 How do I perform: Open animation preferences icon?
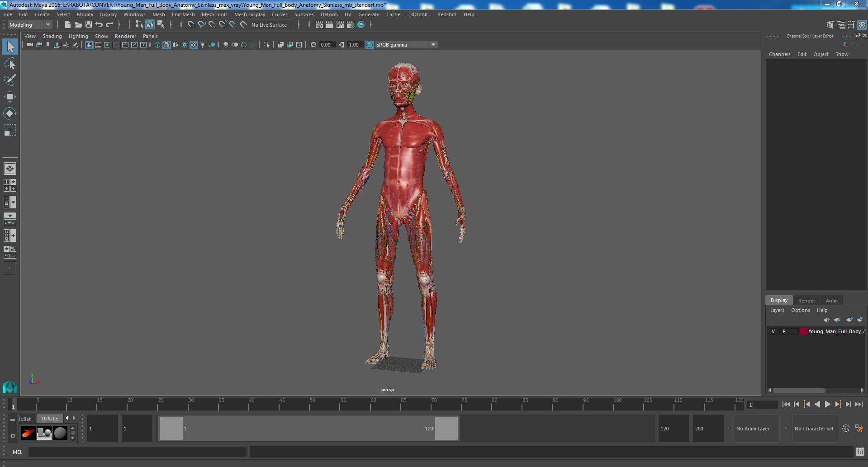[x=859, y=428]
